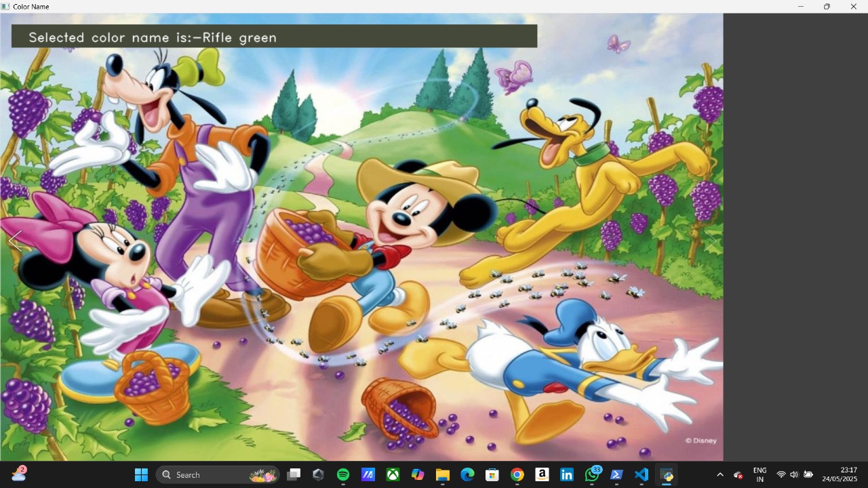Launch Google Chrome from the taskbar
This screenshot has height=488, width=868.
pyautogui.click(x=517, y=474)
